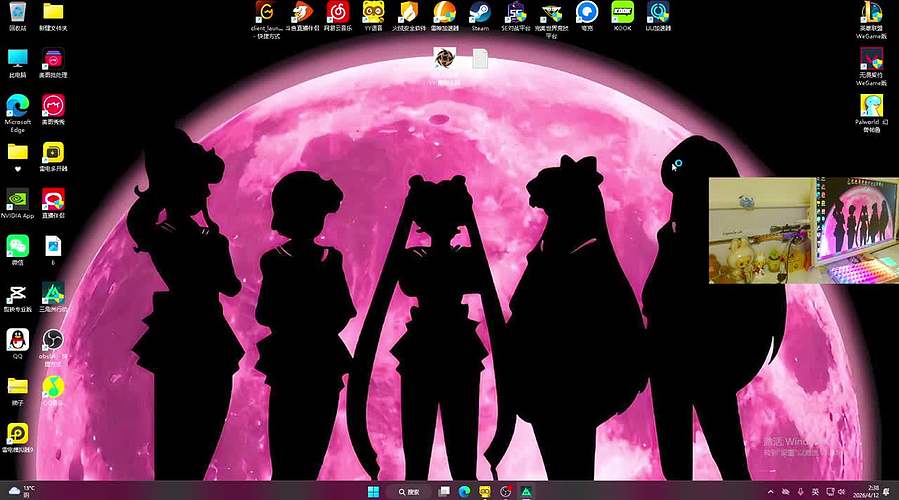Expand the hidden system tray icons chevron
This screenshot has height=500, width=899.
[770, 491]
